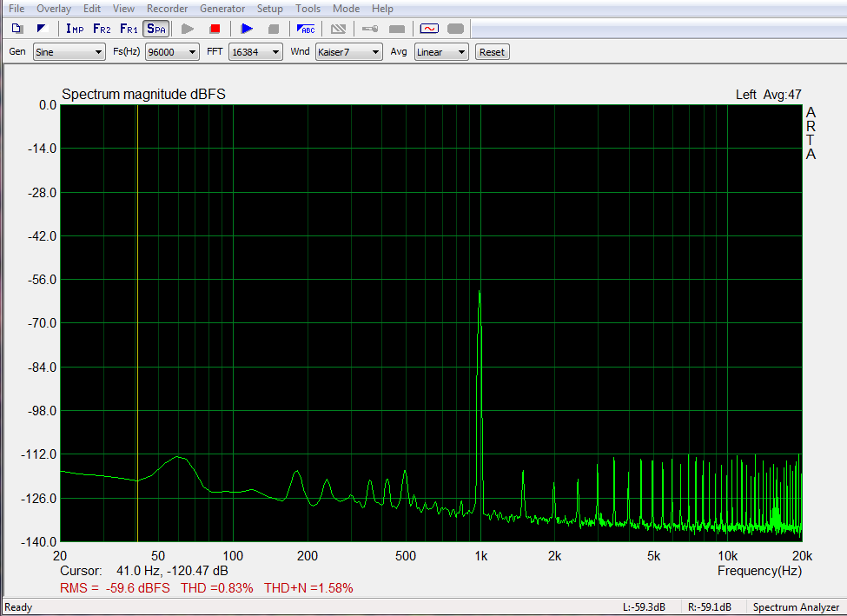Click the 'Ready' status bar text
Screen dimensions: 847x616
tap(18, 607)
